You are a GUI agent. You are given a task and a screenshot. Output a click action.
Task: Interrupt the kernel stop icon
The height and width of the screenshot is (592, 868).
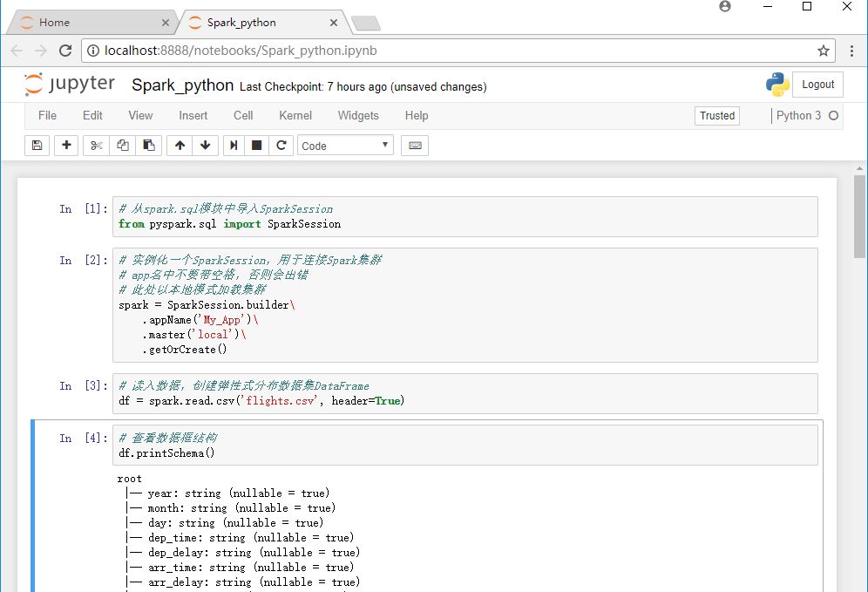[256, 146]
